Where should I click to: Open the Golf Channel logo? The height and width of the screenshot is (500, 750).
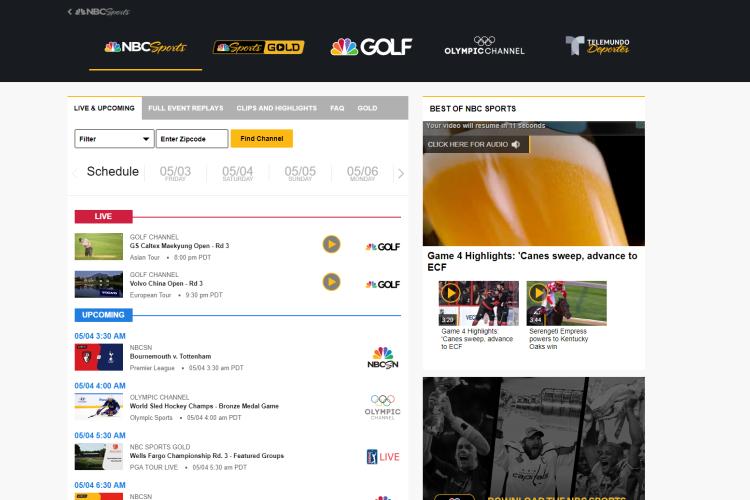coord(371,47)
